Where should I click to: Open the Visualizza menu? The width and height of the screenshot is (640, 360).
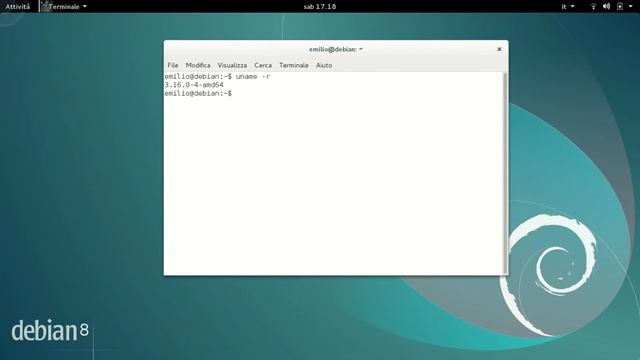pos(232,65)
